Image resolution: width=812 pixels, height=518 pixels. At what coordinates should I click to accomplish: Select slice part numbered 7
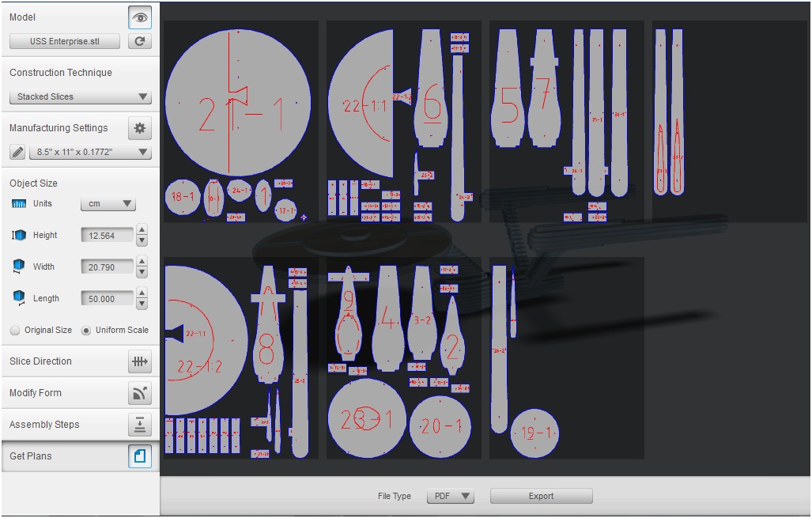point(544,88)
